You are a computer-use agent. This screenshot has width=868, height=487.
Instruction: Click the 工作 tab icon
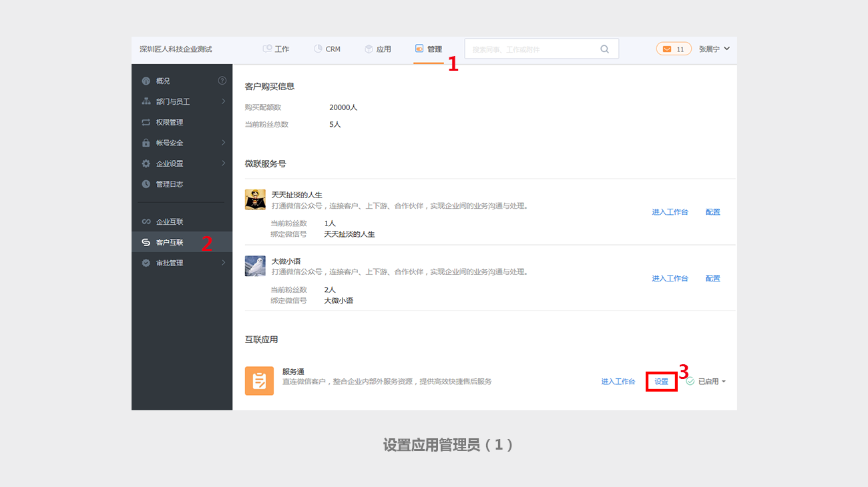(267, 49)
